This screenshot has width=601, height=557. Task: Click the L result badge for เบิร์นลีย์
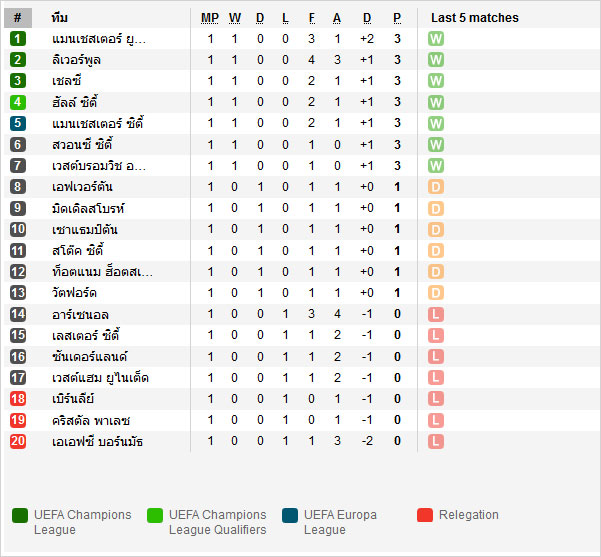click(435, 399)
